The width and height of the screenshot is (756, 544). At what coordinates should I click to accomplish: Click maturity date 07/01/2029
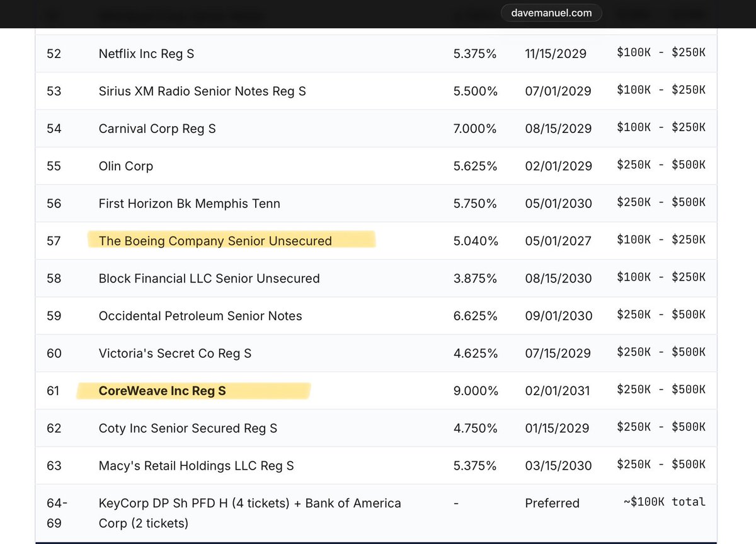558,91
